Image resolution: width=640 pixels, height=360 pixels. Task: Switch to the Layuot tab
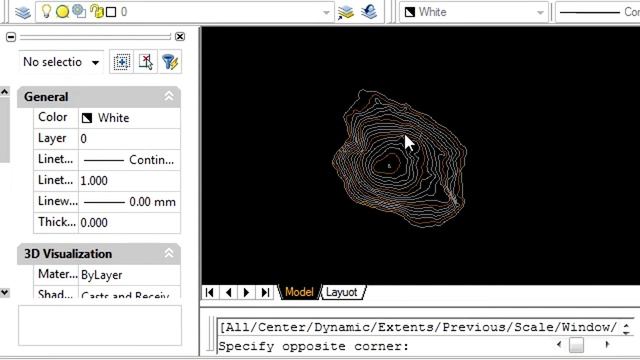(342, 292)
